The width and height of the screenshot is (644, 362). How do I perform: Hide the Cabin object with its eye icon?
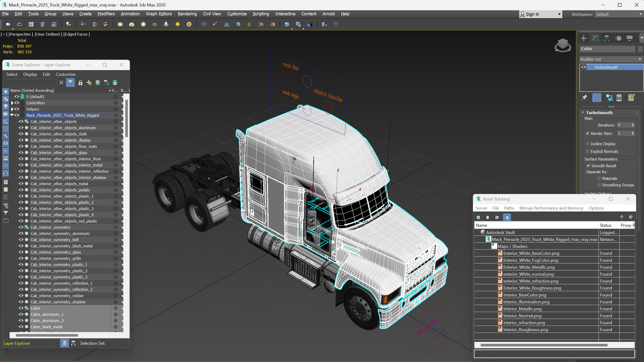coord(21,308)
